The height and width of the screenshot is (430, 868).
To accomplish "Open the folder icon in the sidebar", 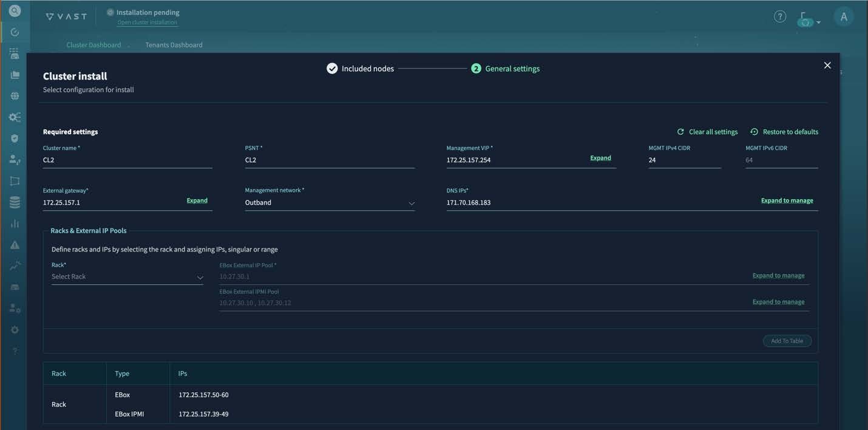I will click(15, 75).
